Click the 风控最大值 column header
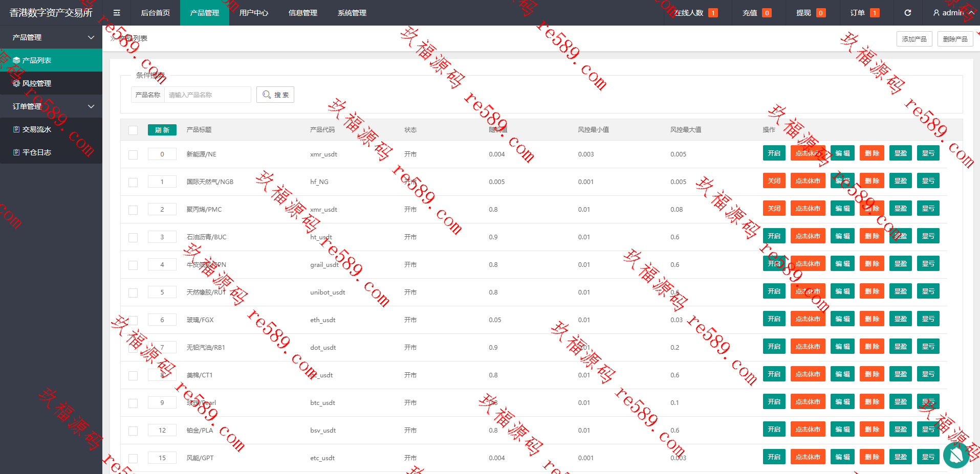This screenshot has height=474, width=980. click(686, 130)
